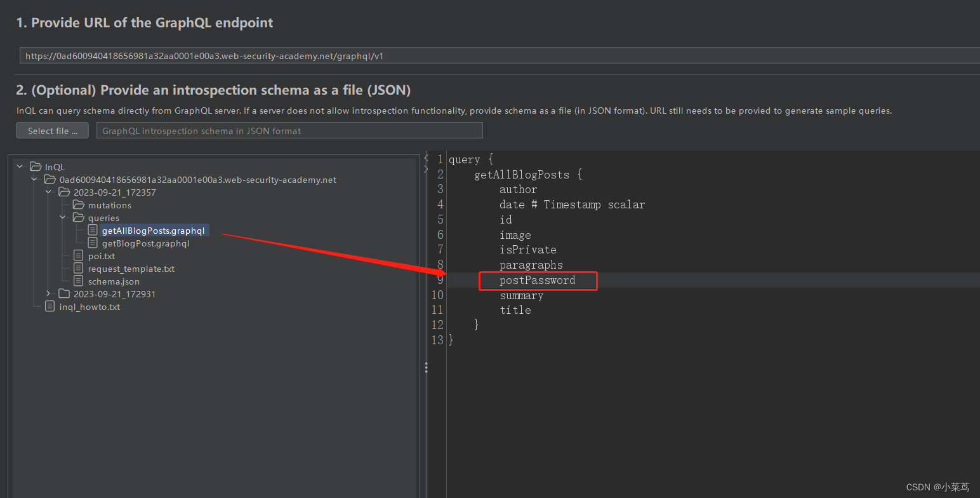Click the Select file button

click(x=53, y=131)
